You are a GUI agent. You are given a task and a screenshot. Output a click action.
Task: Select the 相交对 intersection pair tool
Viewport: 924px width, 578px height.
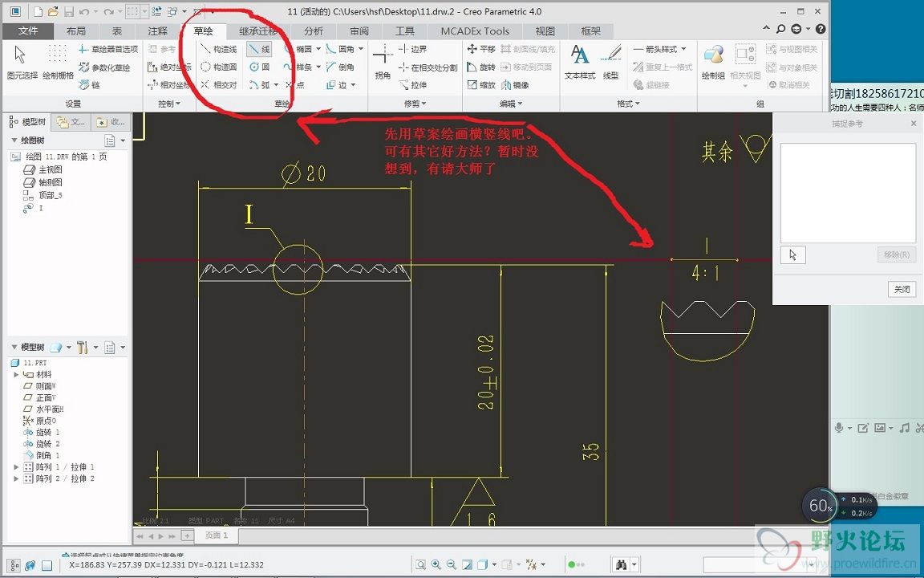click(x=219, y=85)
